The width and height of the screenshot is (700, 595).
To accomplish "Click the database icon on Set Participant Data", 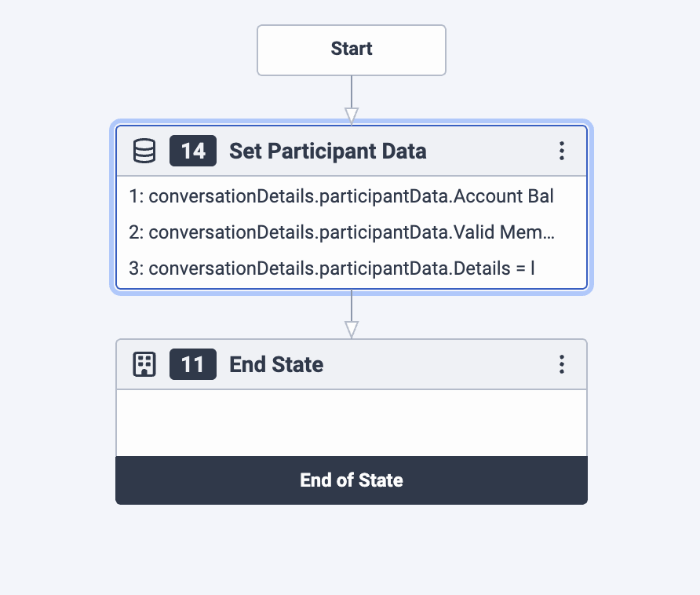I will click(x=144, y=151).
